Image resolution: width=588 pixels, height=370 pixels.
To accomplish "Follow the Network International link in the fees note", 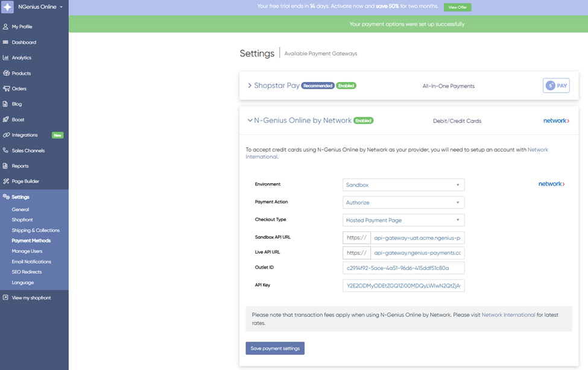I will 508,315.
